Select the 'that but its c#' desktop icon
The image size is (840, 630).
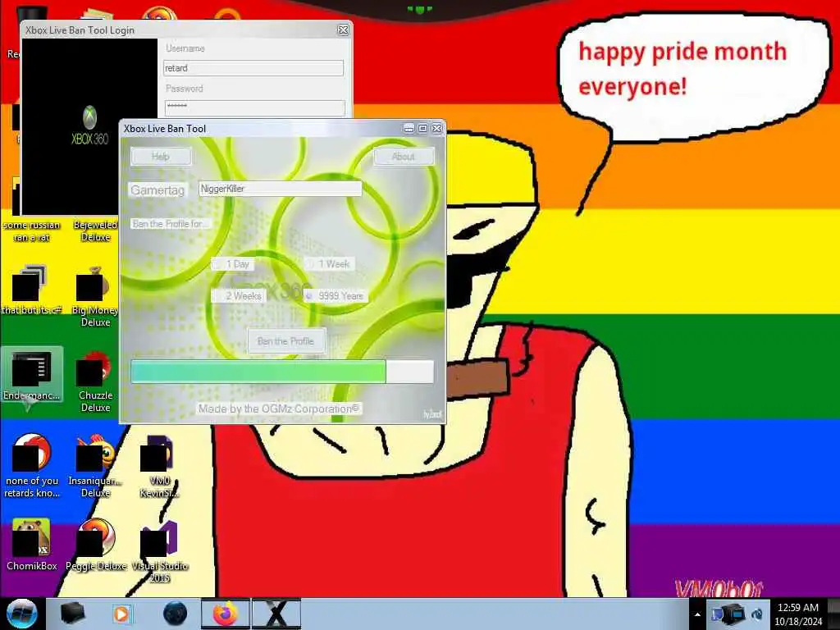pyautogui.click(x=32, y=290)
